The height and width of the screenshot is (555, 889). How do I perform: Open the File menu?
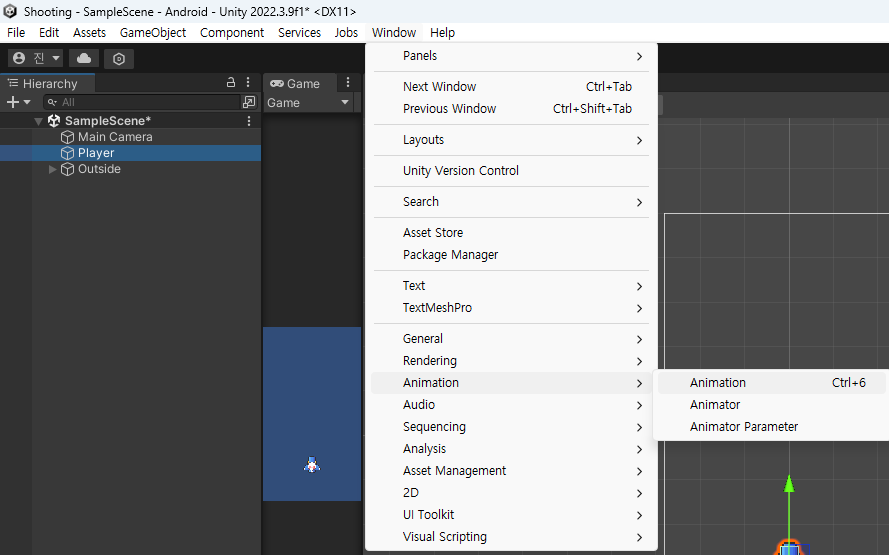point(16,32)
